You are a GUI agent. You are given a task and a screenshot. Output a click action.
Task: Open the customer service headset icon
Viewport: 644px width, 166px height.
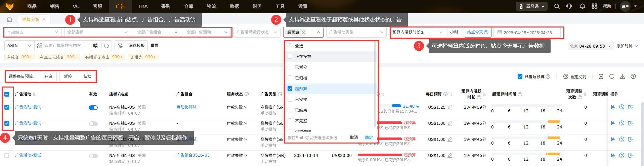tap(569, 6)
